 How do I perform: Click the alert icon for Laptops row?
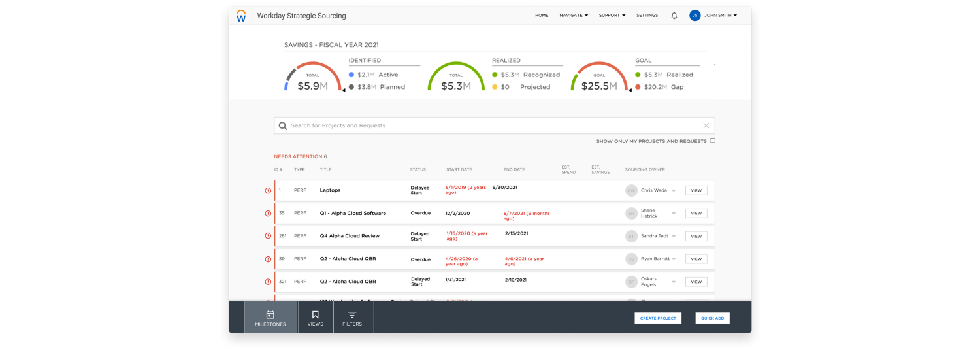268,190
